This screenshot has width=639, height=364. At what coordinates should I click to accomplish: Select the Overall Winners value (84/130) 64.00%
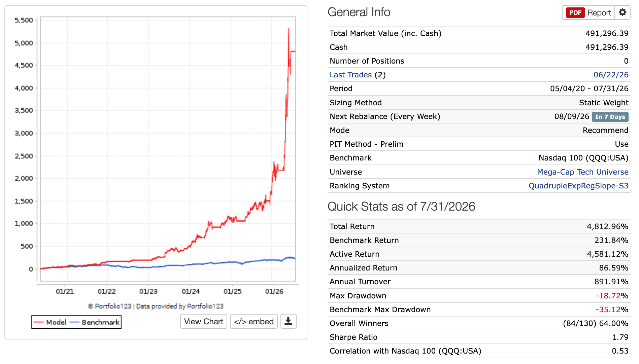point(596,323)
